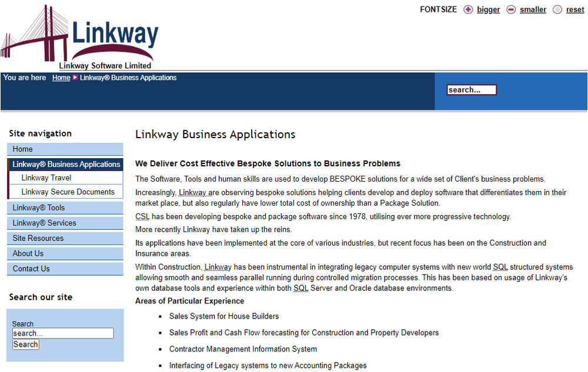Click the We Deliver Cost Effective heading
The image size is (588, 372).
[x=268, y=164]
